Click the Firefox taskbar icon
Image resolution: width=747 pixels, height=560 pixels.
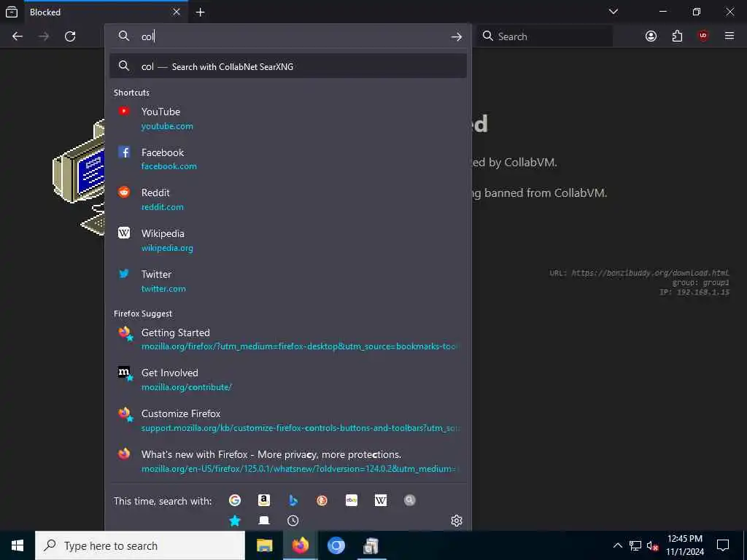pyautogui.click(x=300, y=545)
